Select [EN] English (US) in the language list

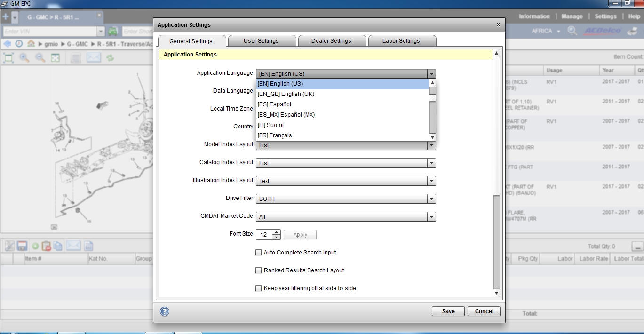[342, 84]
